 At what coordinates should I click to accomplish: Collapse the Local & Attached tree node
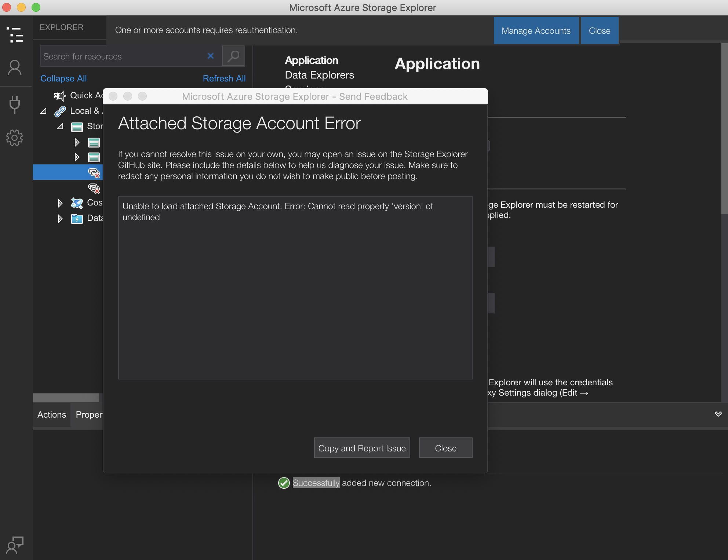coord(43,110)
